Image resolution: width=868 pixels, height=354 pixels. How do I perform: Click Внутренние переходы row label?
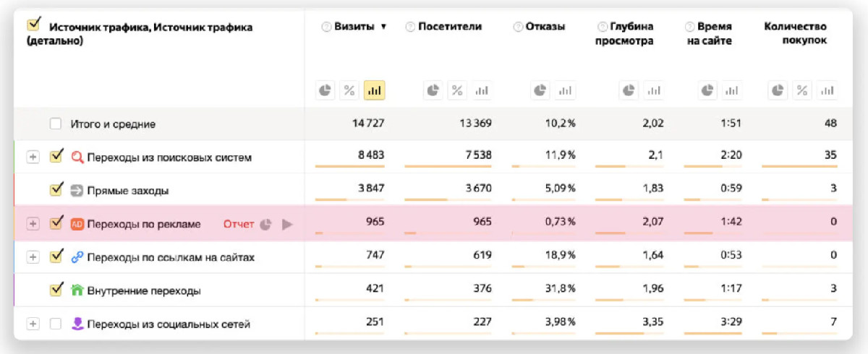click(144, 290)
